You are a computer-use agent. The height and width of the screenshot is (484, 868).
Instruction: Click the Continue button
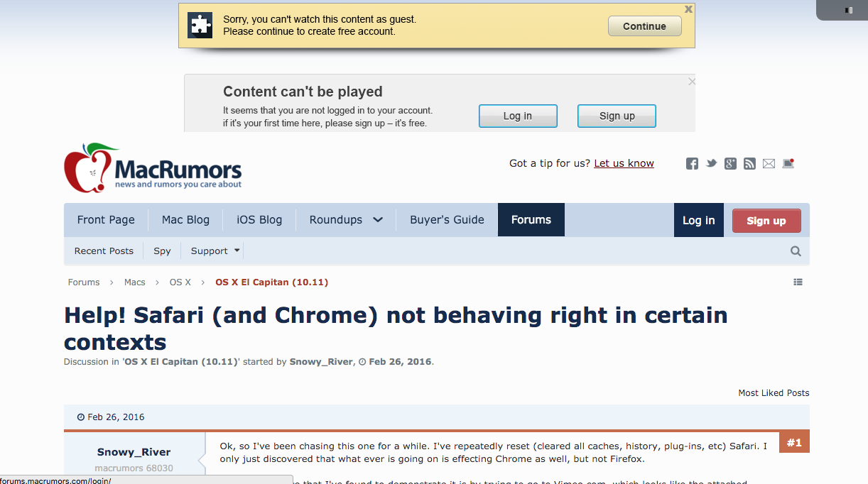(645, 26)
